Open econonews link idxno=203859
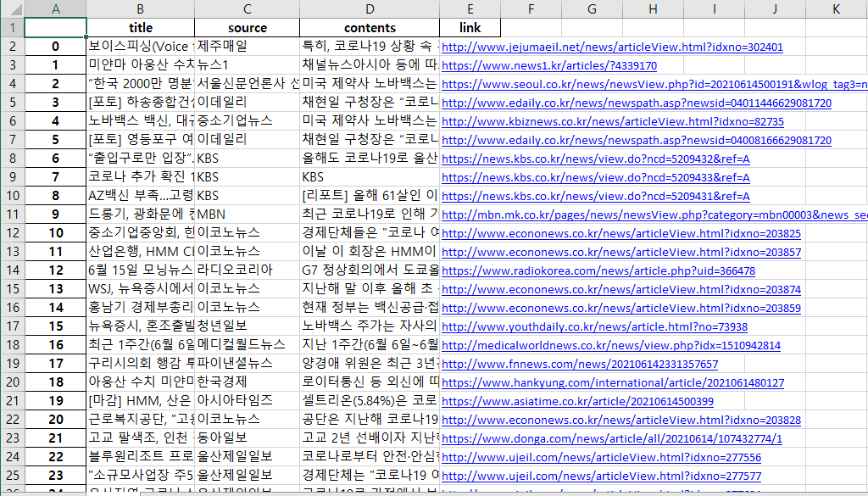 click(x=621, y=309)
